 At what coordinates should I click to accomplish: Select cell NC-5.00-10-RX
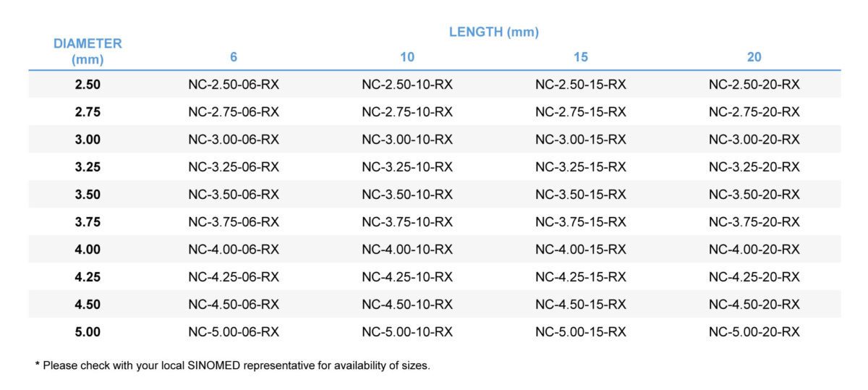click(407, 332)
